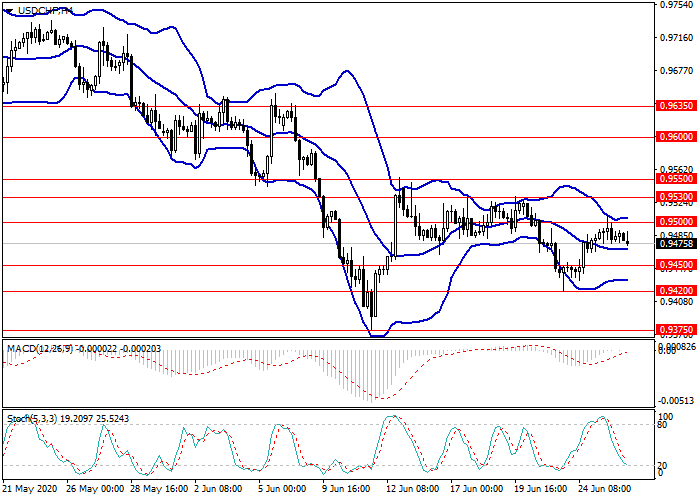Viewport: 700px width, 500px height.
Task: Select the 5 Jun 00:00 time marker
Action: [282, 490]
